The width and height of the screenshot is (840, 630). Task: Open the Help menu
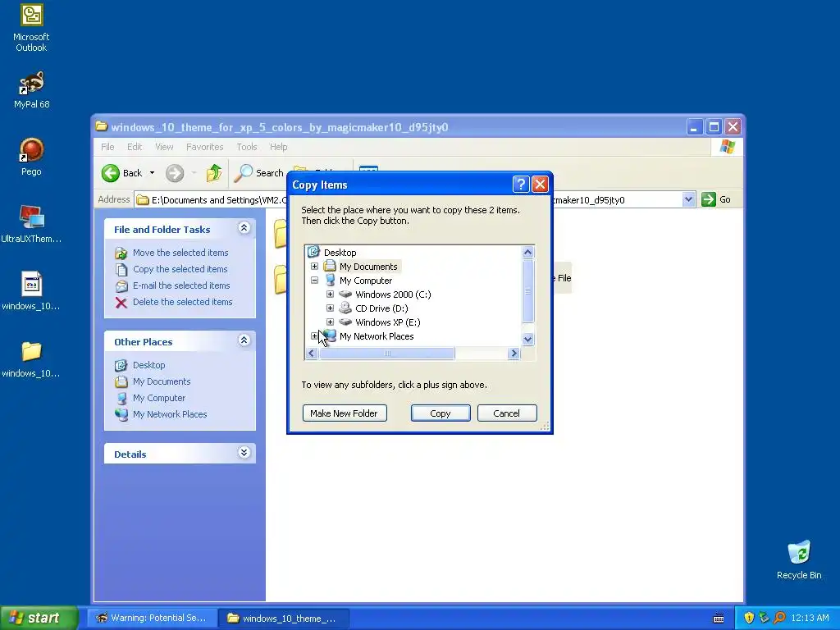click(x=278, y=147)
